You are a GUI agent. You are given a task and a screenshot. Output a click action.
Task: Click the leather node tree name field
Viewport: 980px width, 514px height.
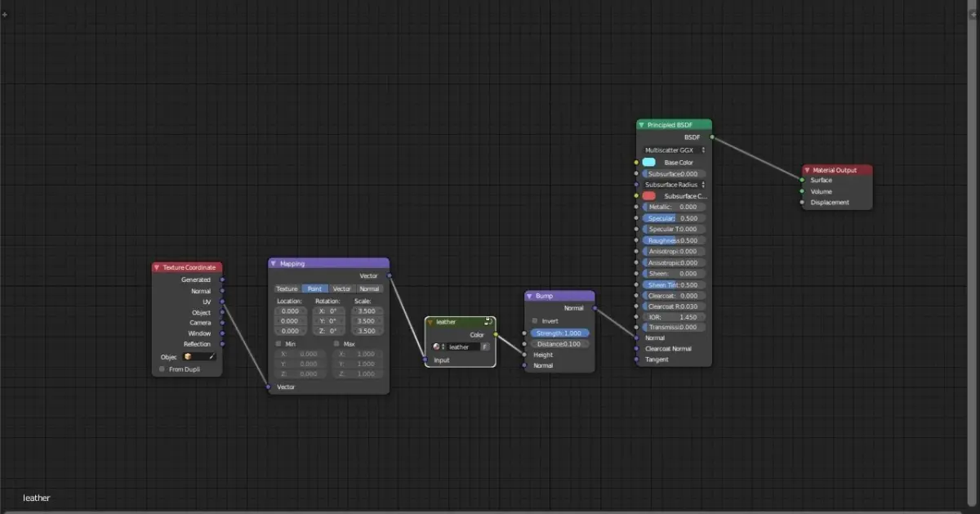tap(462, 346)
